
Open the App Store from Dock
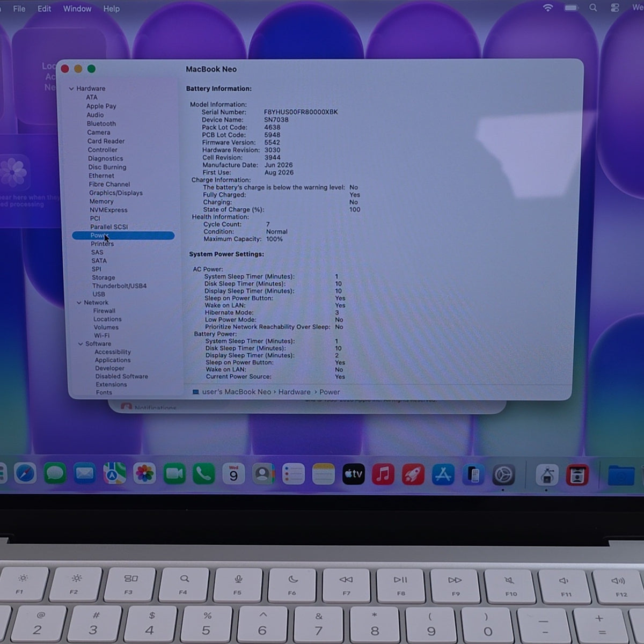pyautogui.click(x=443, y=474)
